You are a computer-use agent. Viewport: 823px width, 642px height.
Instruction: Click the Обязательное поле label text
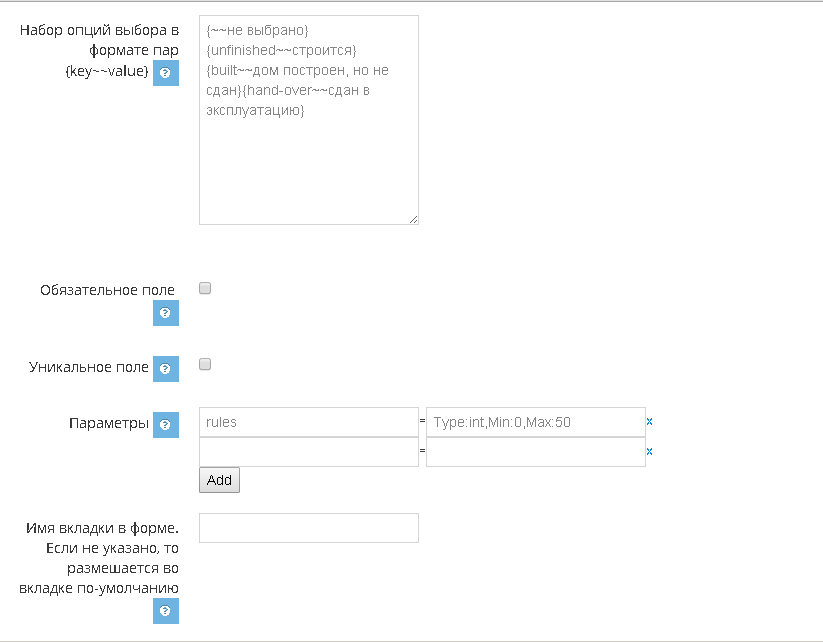coord(107,290)
